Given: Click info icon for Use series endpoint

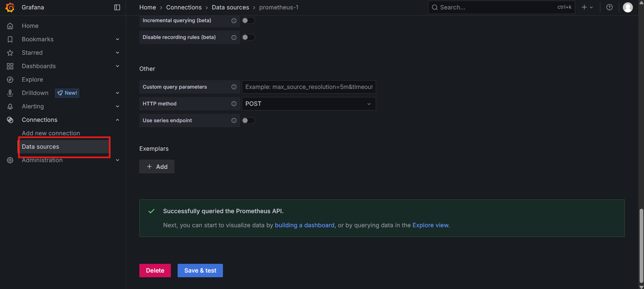Looking at the screenshot, I should tap(234, 121).
